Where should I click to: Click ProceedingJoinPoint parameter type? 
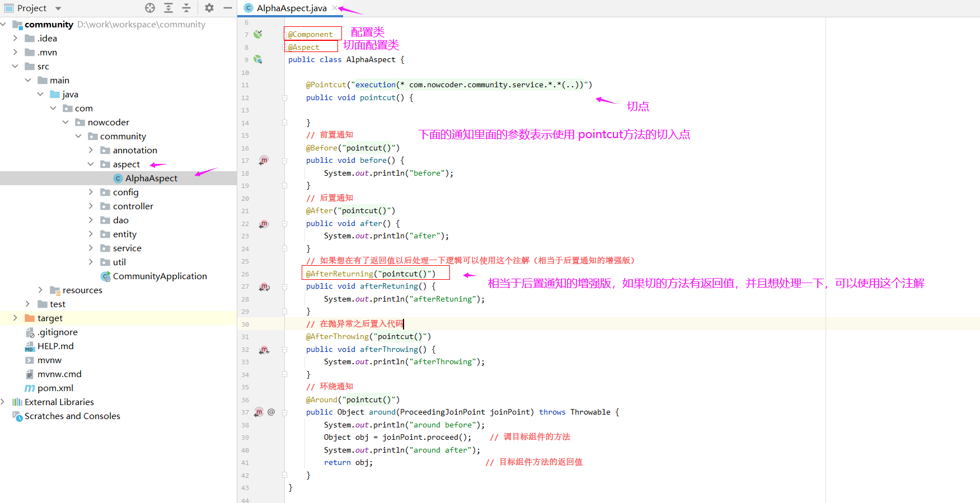point(442,412)
